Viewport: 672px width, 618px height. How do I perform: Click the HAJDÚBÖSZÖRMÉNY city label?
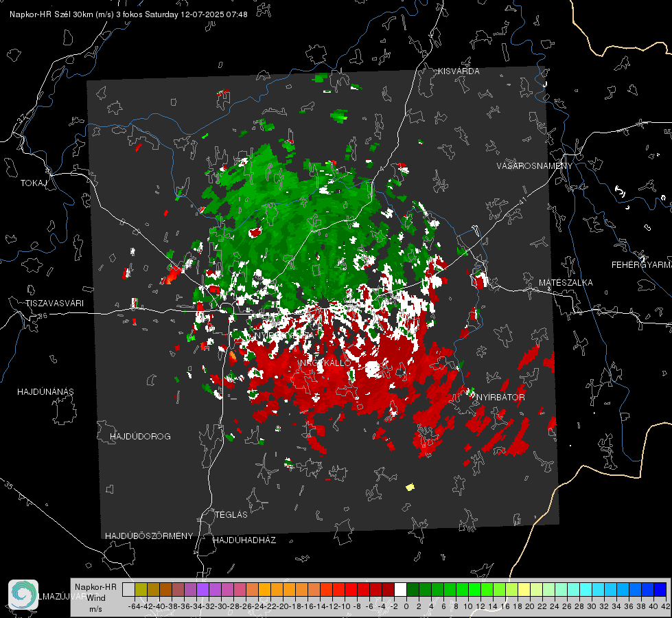point(149,536)
